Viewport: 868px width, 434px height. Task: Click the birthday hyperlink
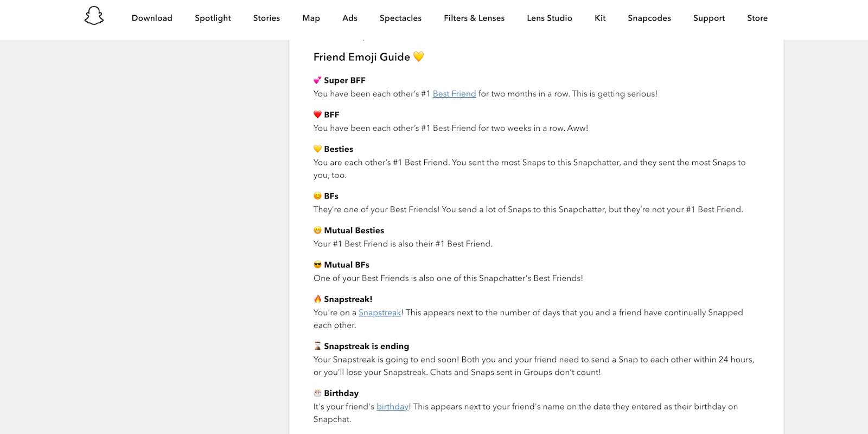click(392, 406)
